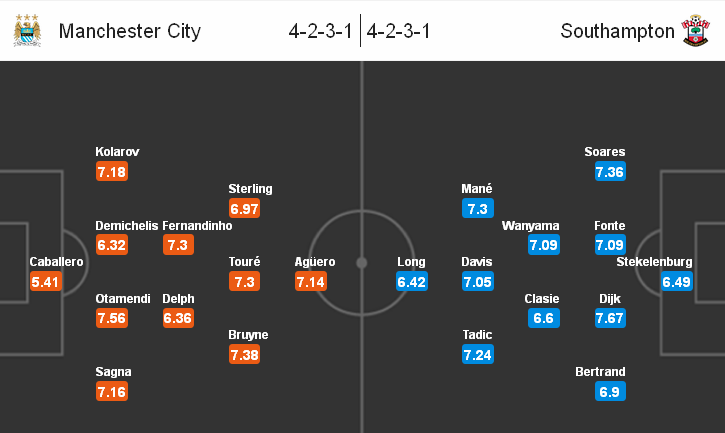725x433 pixels.
Task: Click Sterling's 6.97 rating badge
Action: [x=245, y=209]
